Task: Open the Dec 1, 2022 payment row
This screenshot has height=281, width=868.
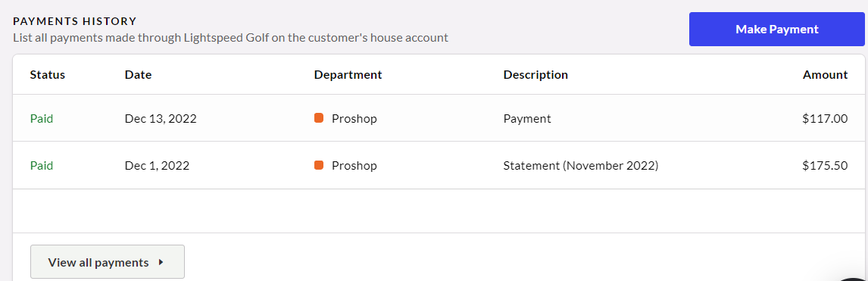Action: point(439,165)
